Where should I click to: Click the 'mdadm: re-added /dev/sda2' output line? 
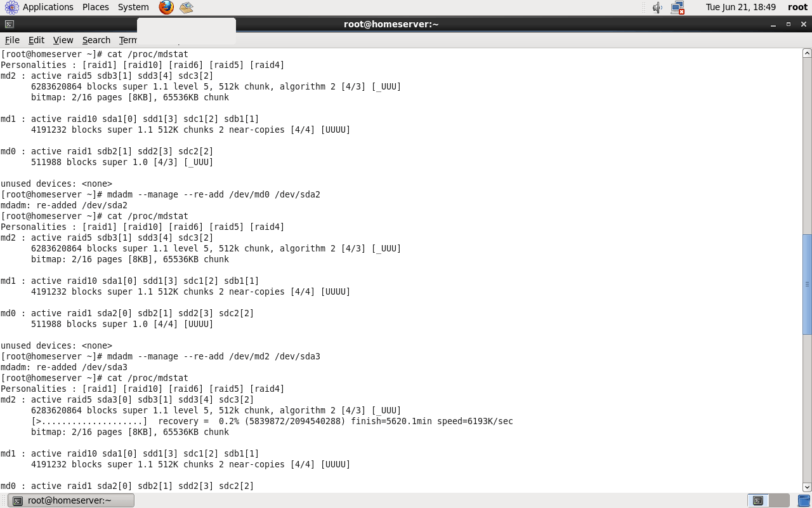(x=64, y=205)
